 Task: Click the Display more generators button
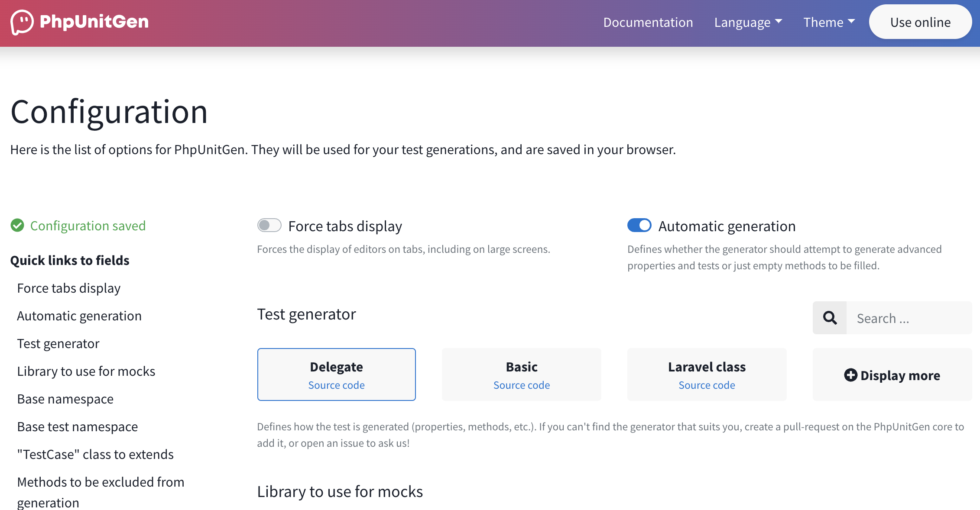coord(900,375)
